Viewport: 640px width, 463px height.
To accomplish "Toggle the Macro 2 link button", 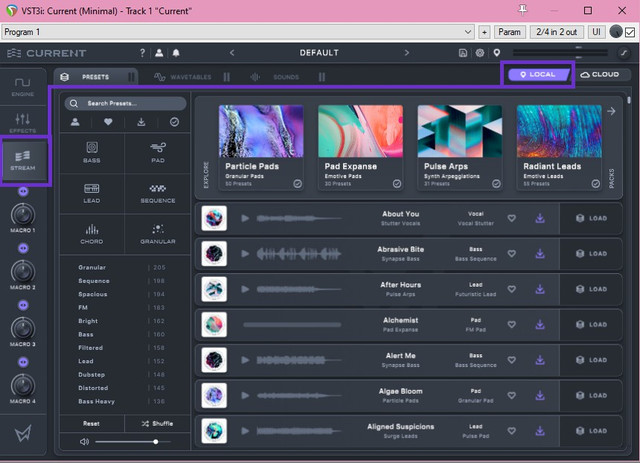I will [23, 248].
